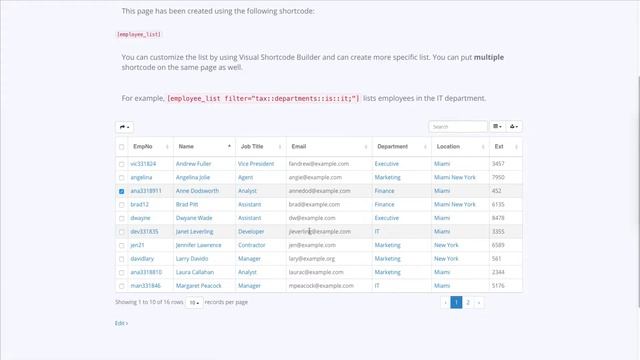Sort by Job Title sort arrows
The width and height of the screenshot is (640, 360).
pos(280,147)
